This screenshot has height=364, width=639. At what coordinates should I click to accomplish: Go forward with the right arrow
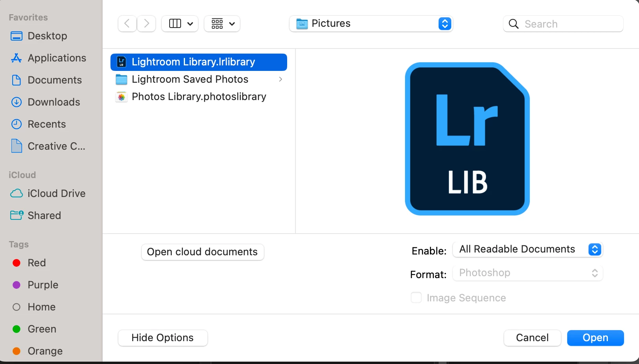[x=146, y=24]
